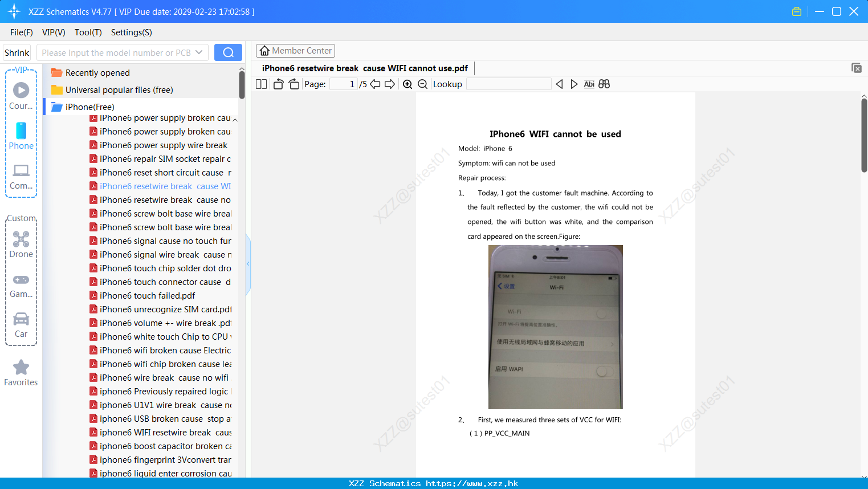Viewport: 868px width, 489px height.
Task: Select the iPhone6 resetwire break WIFI pdf tab
Action: pyautogui.click(x=365, y=68)
